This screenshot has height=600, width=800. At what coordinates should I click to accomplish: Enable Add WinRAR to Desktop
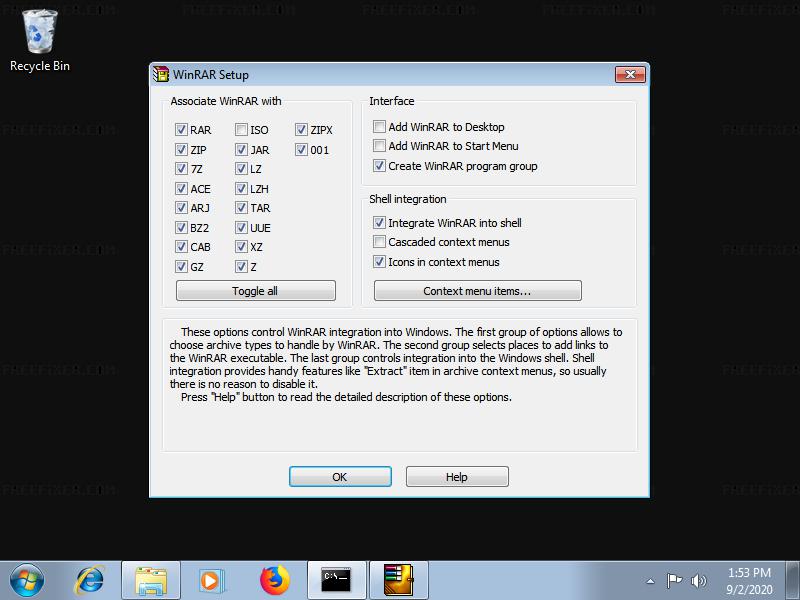point(379,127)
